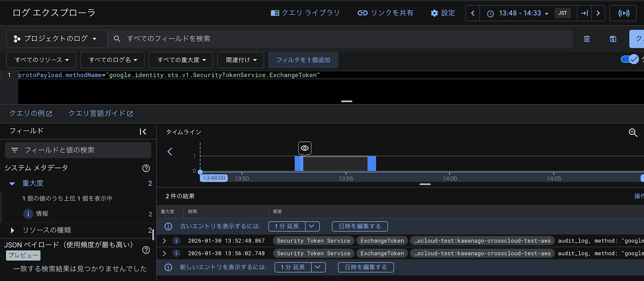Click フィルタを1個追加 button

[x=303, y=60]
